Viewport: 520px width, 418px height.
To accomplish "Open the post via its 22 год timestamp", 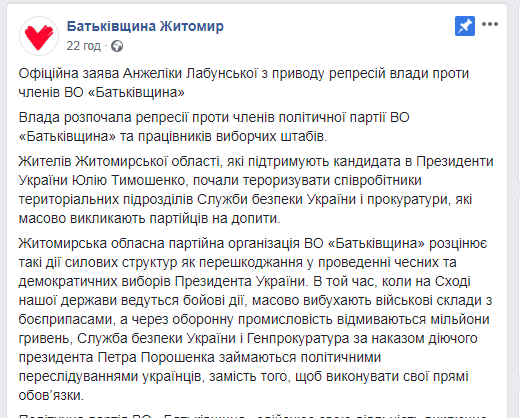I will click(x=83, y=46).
